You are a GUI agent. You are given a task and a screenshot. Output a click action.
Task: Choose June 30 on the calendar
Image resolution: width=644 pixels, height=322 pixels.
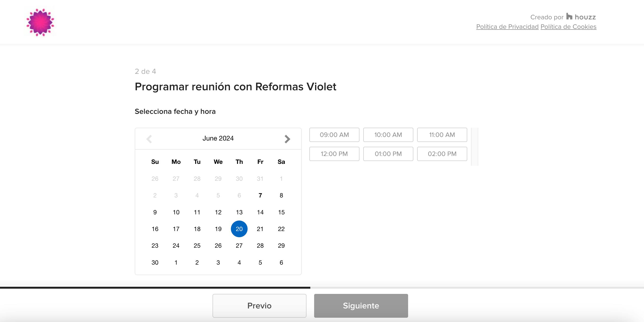tap(155, 263)
